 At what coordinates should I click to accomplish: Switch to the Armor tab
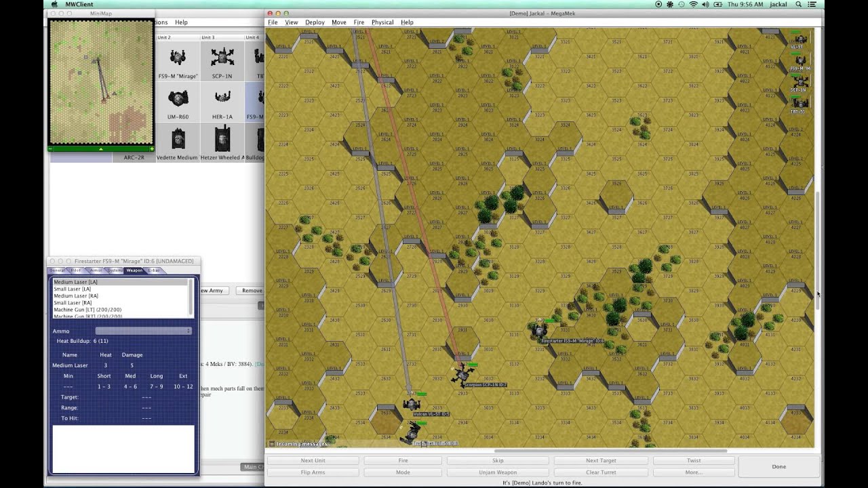[96, 270]
